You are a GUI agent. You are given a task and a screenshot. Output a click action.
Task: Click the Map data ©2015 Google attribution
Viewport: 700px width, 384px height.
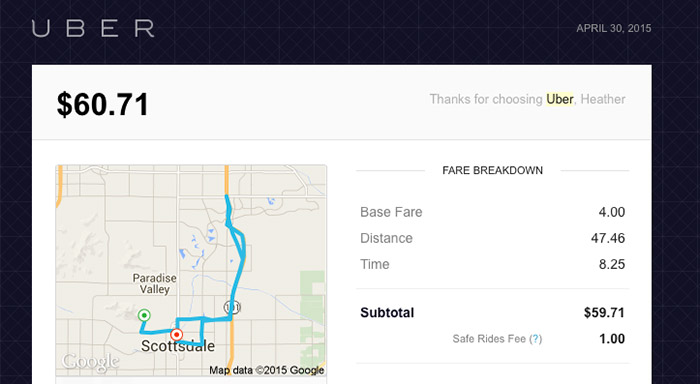pyautogui.click(x=267, y=370)
